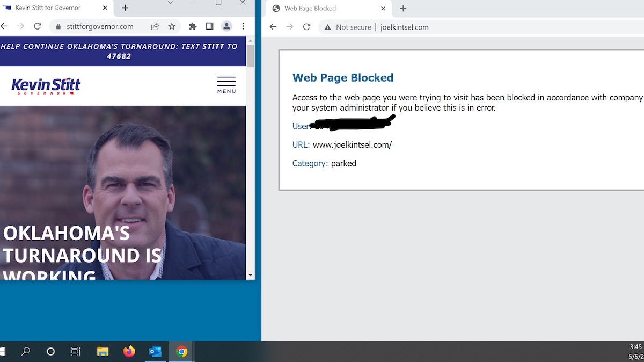Bookmark the Stitt page with star icon
Screen dimensions: 644x362
point(172,26)
